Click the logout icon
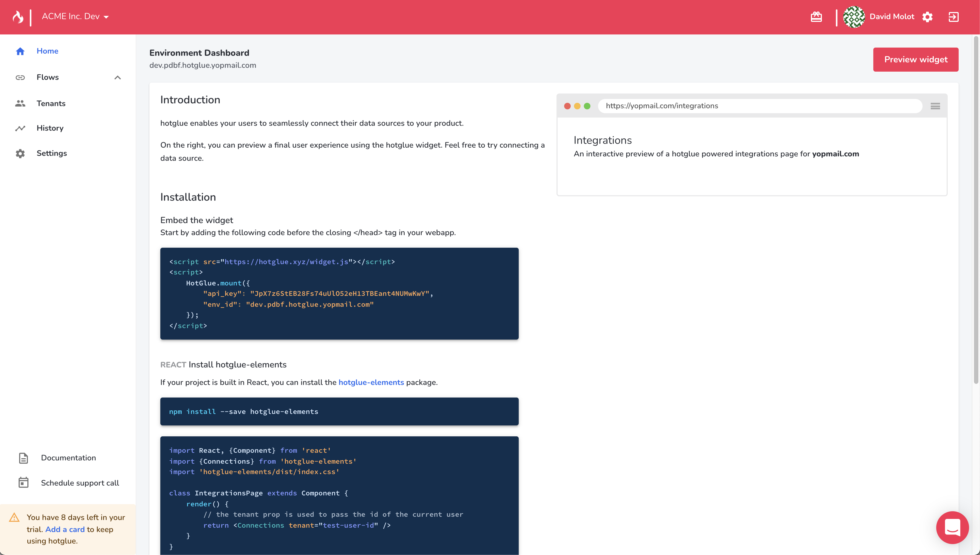 pos(953,17)
